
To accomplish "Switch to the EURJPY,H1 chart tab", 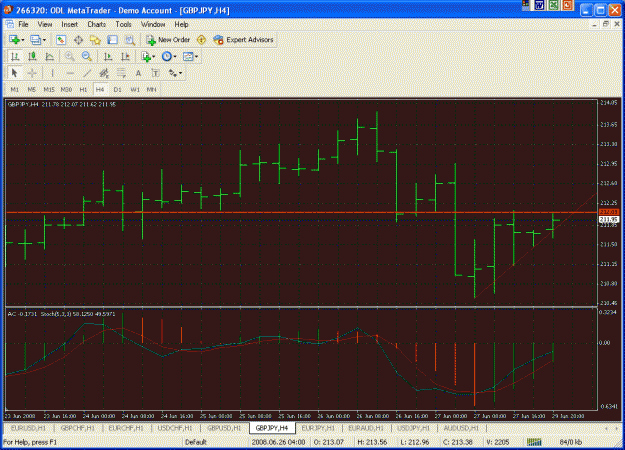I will point(318,428).
